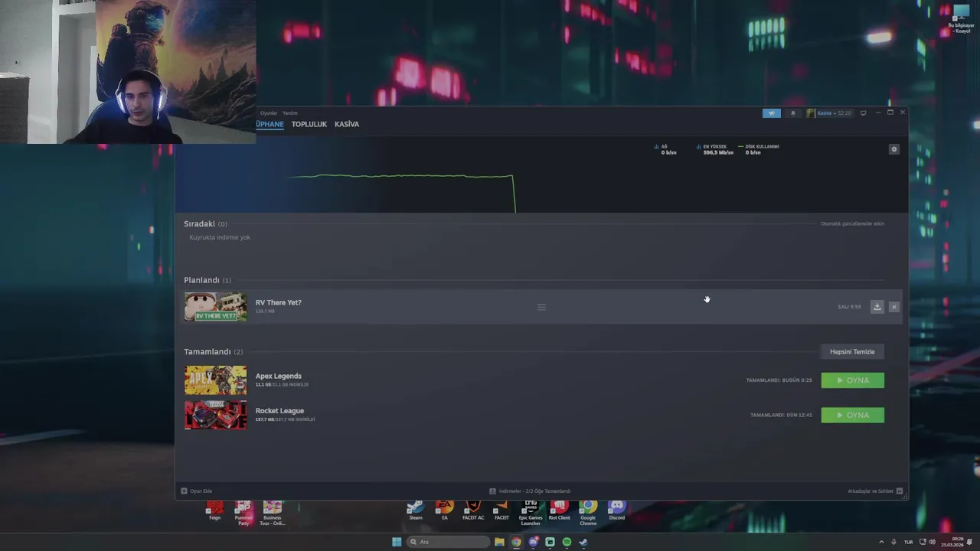980x551 pixels.
Task: Open the Kasiva account dropdown
Action: click(829, 113)
